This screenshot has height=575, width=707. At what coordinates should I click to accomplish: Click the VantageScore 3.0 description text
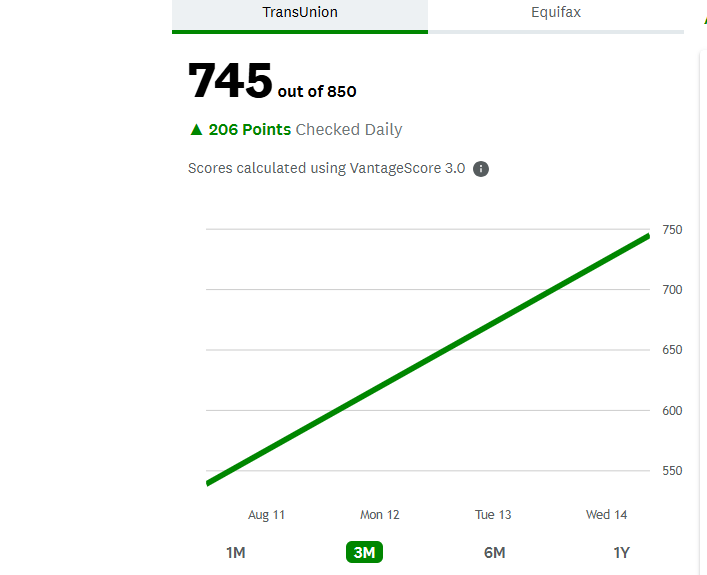tap(326, 168)
